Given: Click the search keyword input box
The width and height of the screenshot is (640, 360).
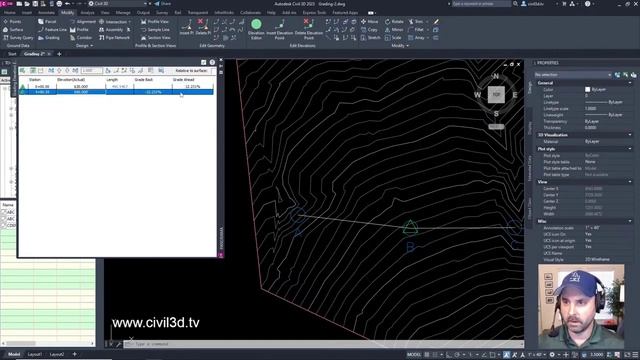Looking at the screenshot, I should pos(481,4).
